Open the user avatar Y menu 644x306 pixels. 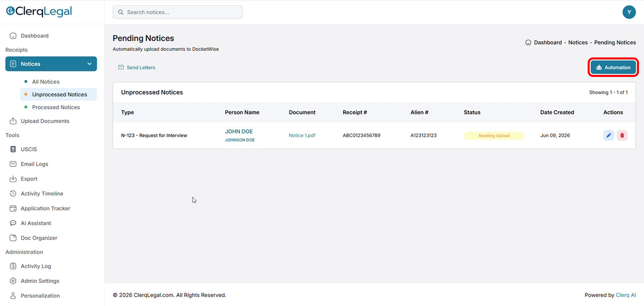pos(629,12)
